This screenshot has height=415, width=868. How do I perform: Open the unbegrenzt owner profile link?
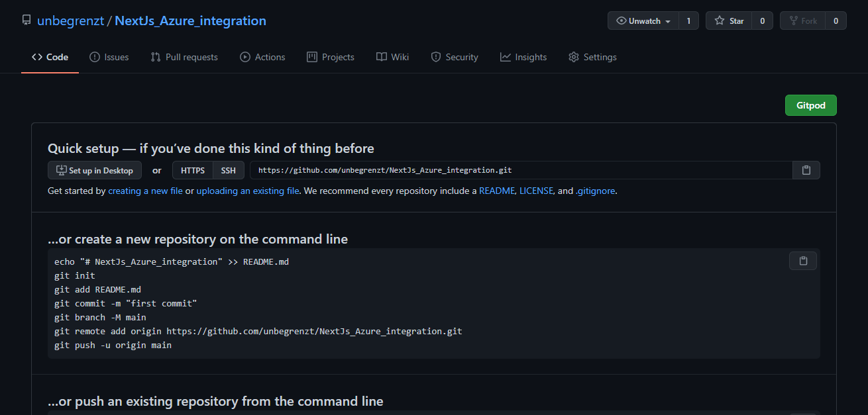click(x=70, y=21)
